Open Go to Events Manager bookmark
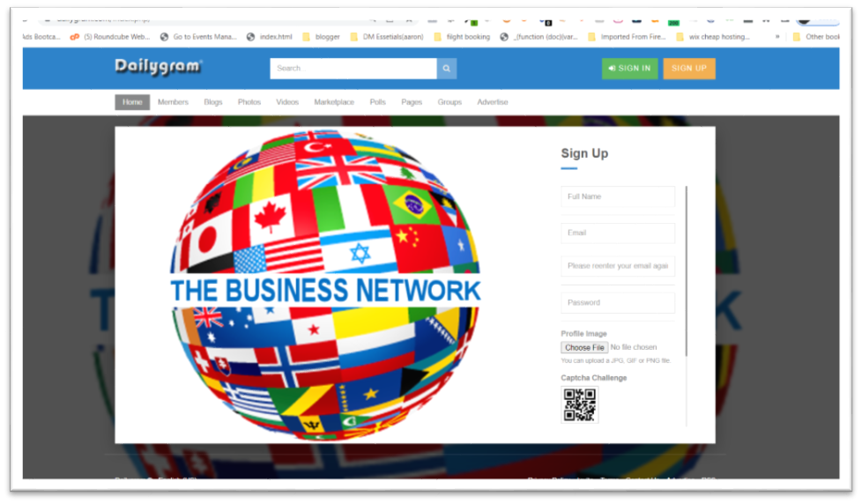This screenshot has width=862, height=504. (x=199, y=37)
